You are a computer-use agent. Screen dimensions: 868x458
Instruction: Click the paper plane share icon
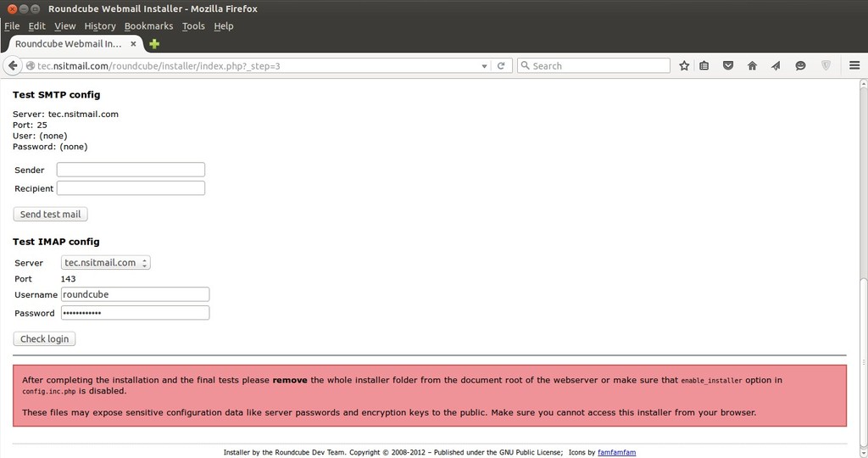pyautogui.click(x=776, y=66)
